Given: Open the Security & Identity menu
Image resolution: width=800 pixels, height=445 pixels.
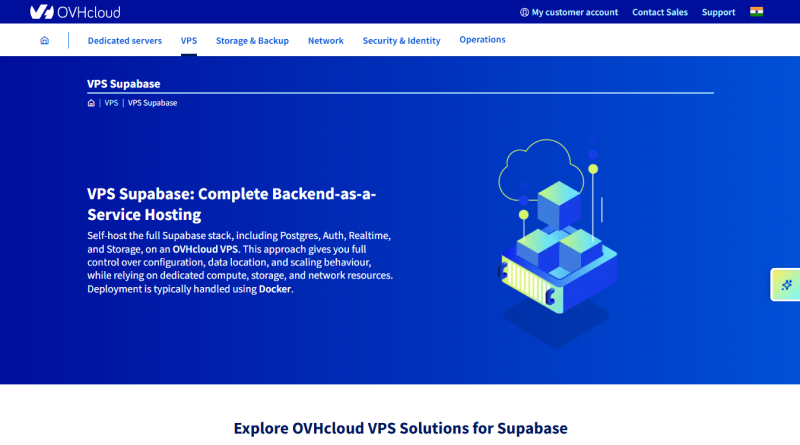Looking at the screenshot, I should pos(402,40).
